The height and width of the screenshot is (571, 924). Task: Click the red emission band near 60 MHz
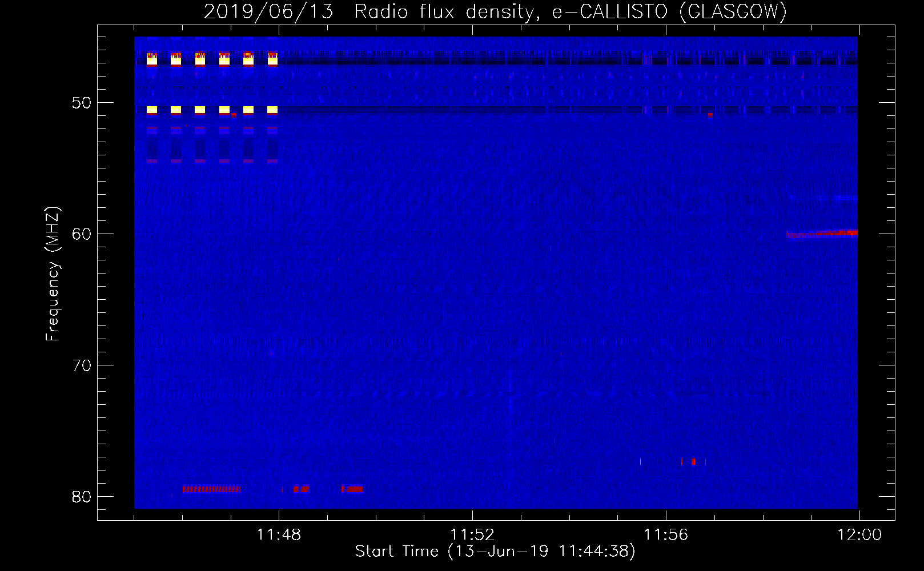(x=822, y=234)
